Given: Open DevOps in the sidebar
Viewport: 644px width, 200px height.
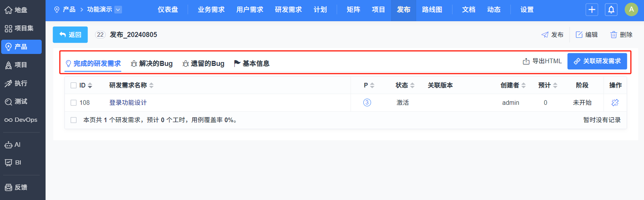Looking at the screenshot, I should [21, 120].
